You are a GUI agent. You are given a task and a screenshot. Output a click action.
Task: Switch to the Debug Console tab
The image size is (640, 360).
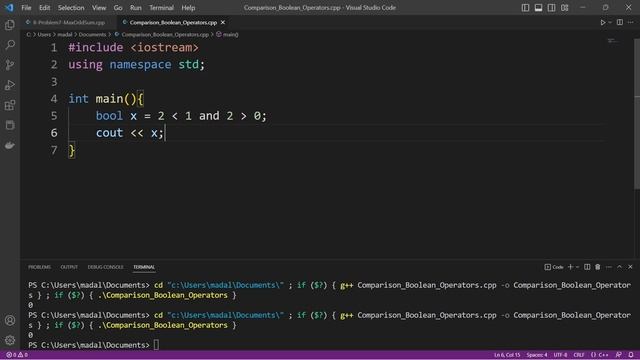click(x=105, y=267)
